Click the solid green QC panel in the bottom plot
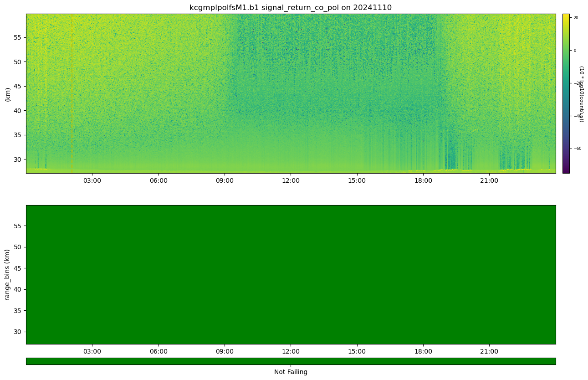The height and width of the screenshot is (380, 588). tap(291, 274)
